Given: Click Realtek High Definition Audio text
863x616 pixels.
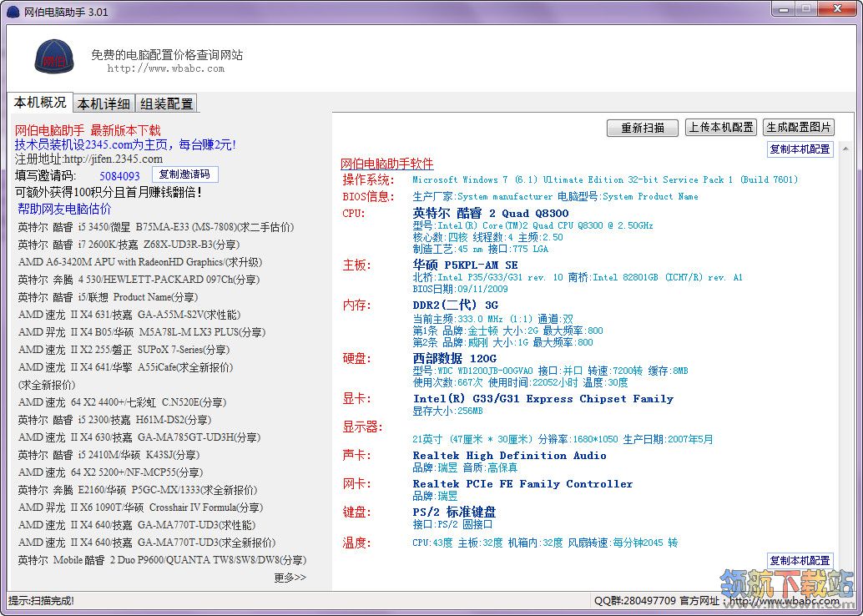Looking at the screenshot, I should (x=510, y=455).
